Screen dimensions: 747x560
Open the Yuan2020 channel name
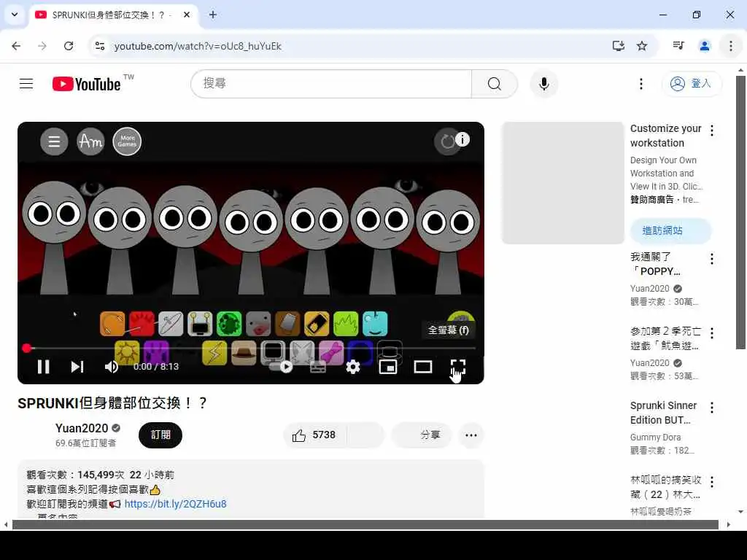82,428
